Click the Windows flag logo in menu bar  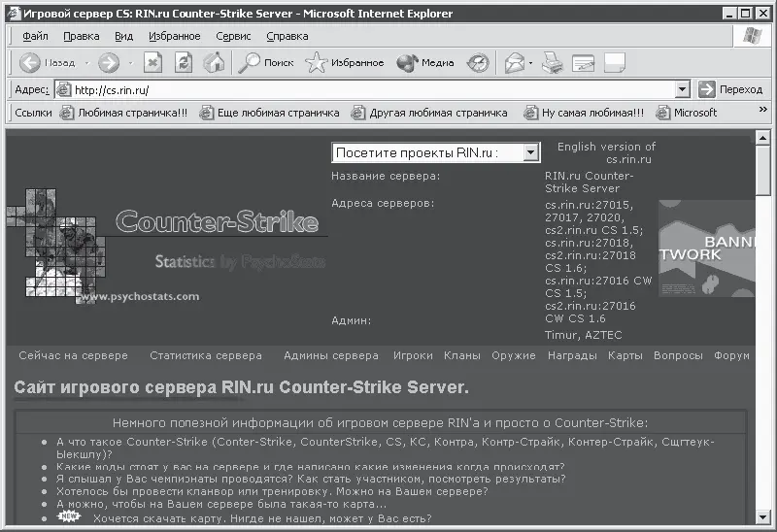tap(752, 36)
